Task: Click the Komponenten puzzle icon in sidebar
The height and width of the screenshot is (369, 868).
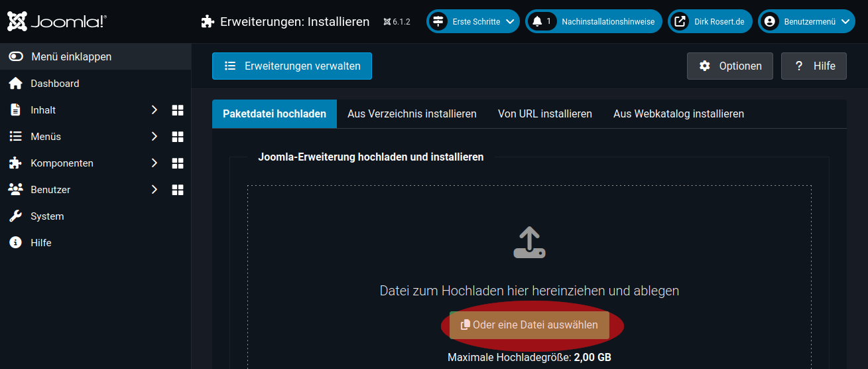Action: pos(15,163)
